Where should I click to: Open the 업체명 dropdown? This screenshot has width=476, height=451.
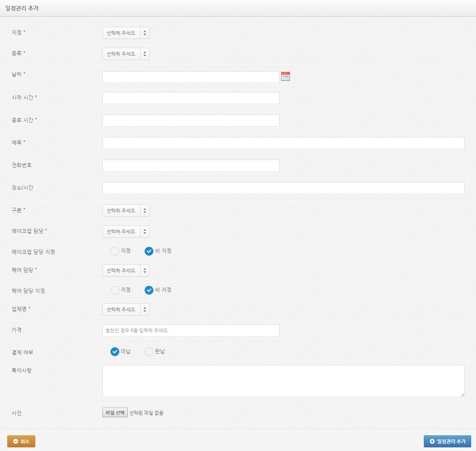126,310
